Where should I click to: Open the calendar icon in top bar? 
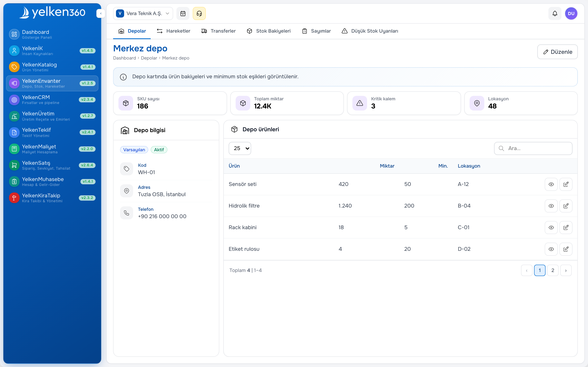click(183, 13)
